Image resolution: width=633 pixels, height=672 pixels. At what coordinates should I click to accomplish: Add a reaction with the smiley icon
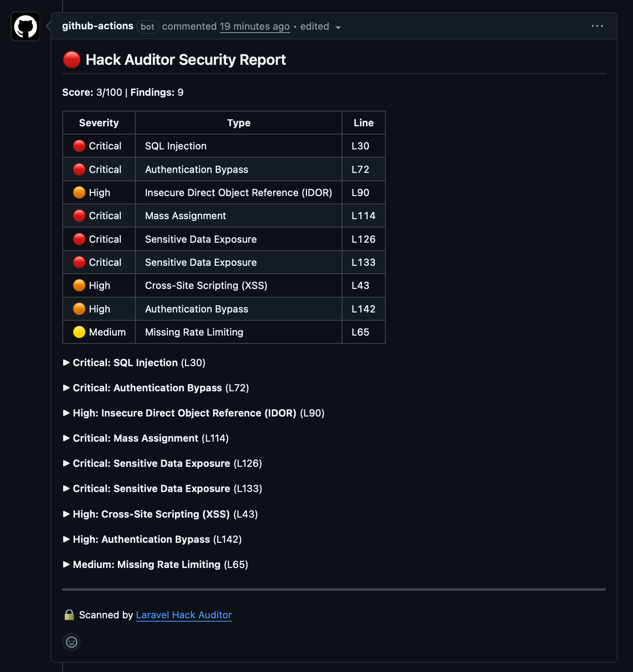point(72,642)
